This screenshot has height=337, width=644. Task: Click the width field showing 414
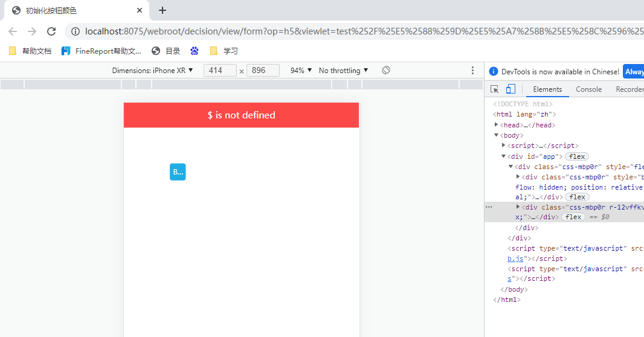pyautogui.click(x=220, y=70)
